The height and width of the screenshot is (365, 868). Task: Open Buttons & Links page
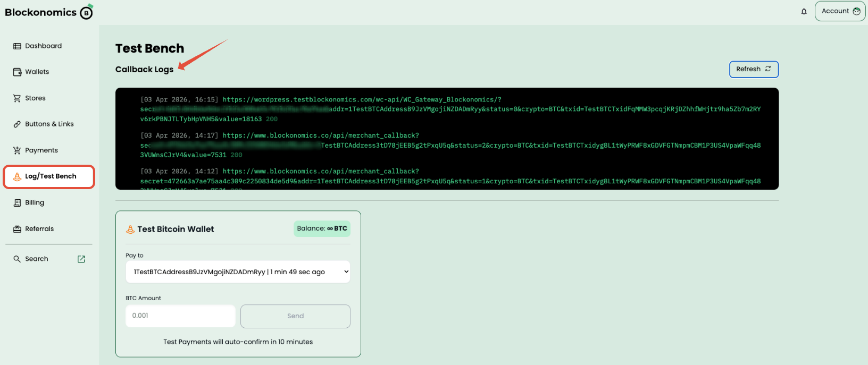(x=49, y=124)
